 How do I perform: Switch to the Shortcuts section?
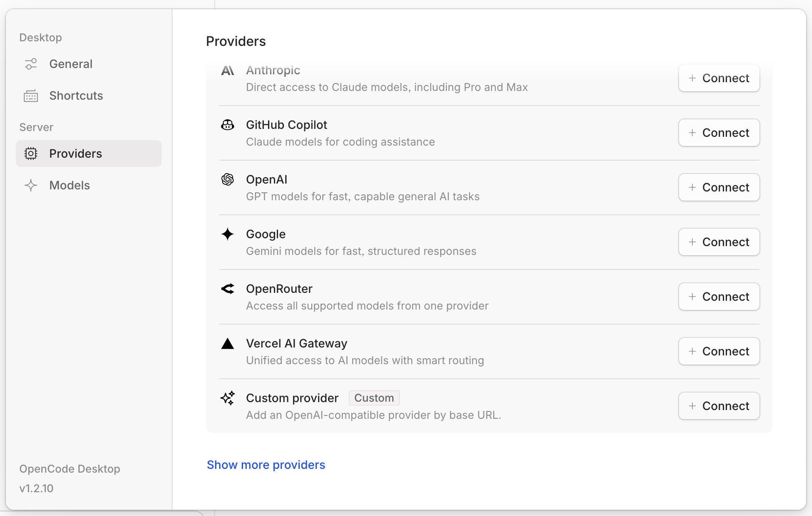click(76, 96)
